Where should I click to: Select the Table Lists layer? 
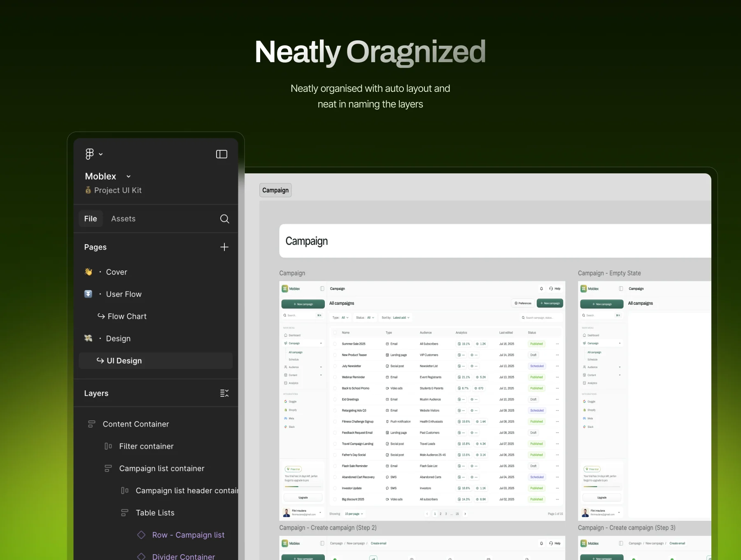[x=156, y=513]
